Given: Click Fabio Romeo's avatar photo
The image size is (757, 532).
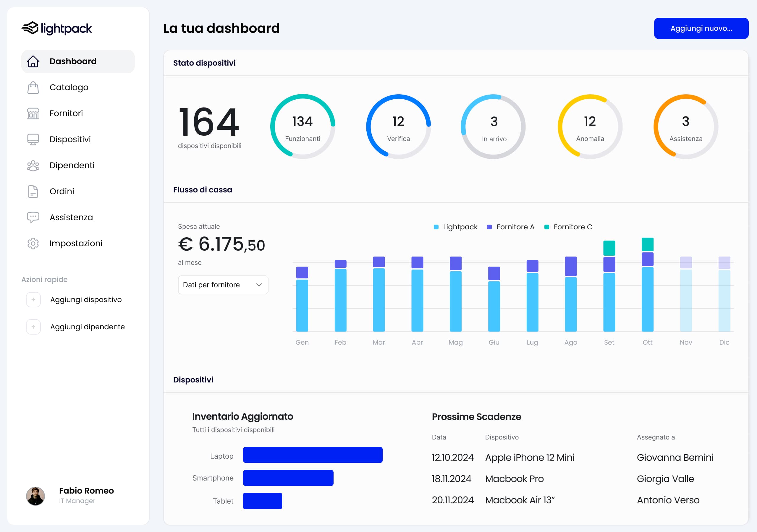Looking at the screenshot, I should (35, 496).
